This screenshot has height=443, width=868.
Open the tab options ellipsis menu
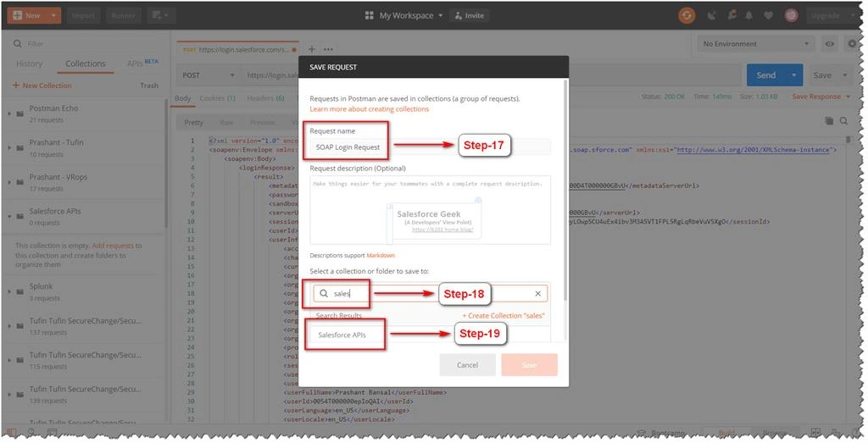tap(328, 49)
